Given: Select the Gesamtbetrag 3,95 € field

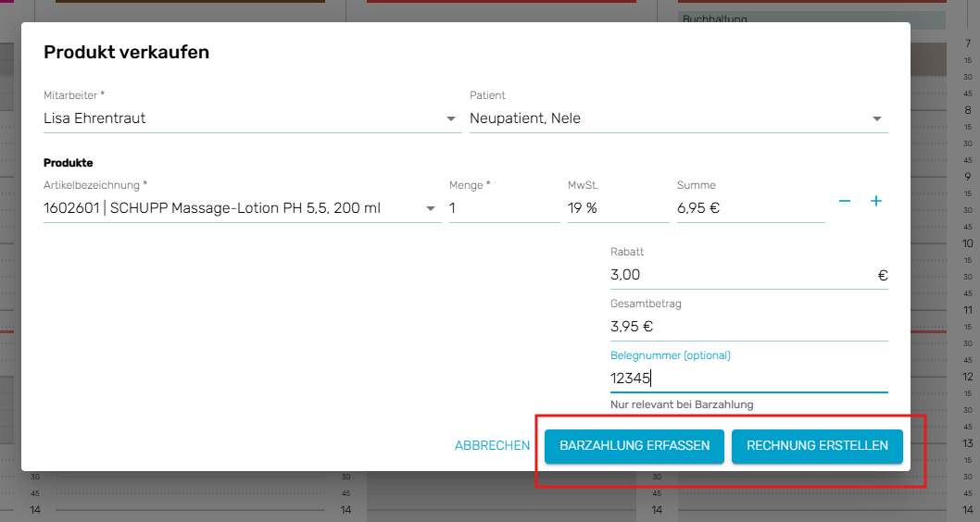Looking at the screenshot, I should [748, 327].
